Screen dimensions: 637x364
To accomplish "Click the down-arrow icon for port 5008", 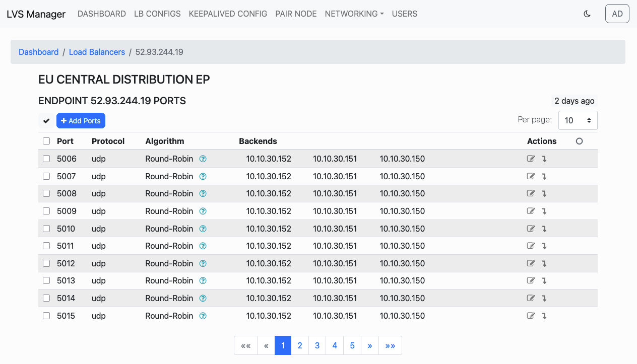I will coord(544,194).
